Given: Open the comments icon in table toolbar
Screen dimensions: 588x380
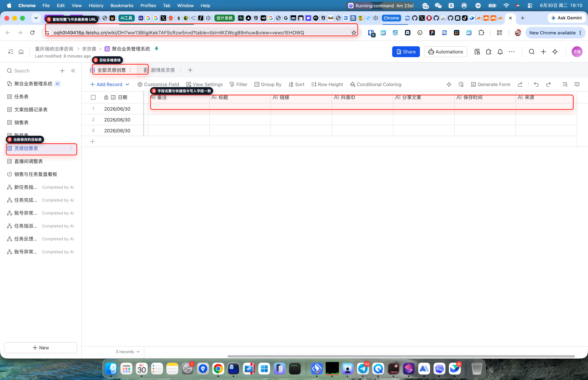Looking at the screenshot, I should (577, 84).
